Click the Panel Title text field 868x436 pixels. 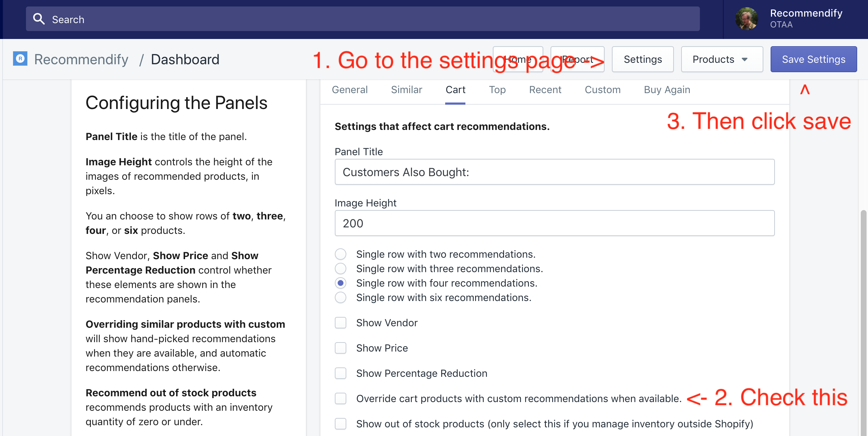(x=554, y=172)
